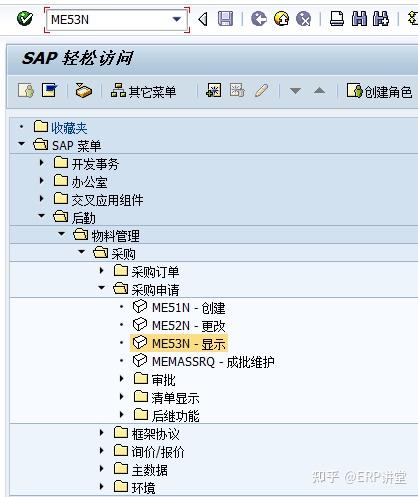This screenshot has width=418, height=497.
Task: Expand the 清单显示 folder
Action: point(122,396)
